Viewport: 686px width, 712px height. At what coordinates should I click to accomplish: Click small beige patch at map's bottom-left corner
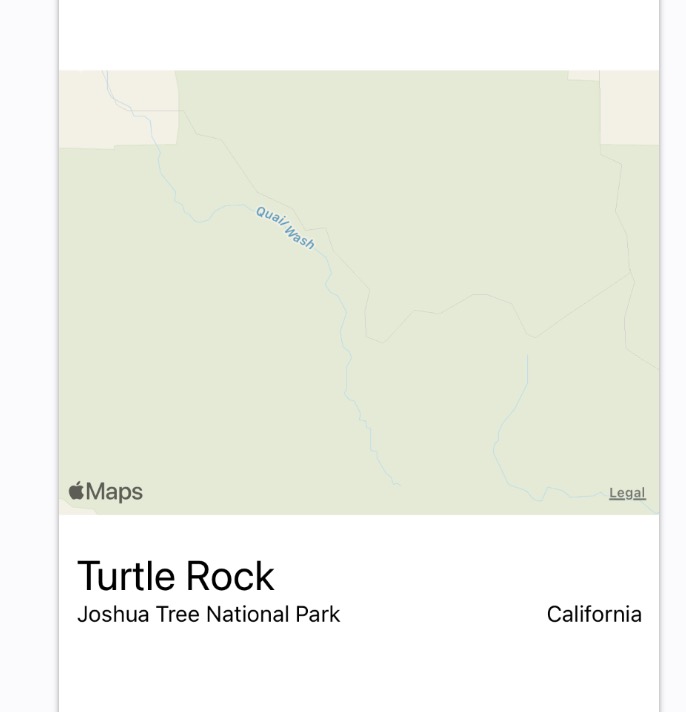pyautogui.click(x=75, y=510)
